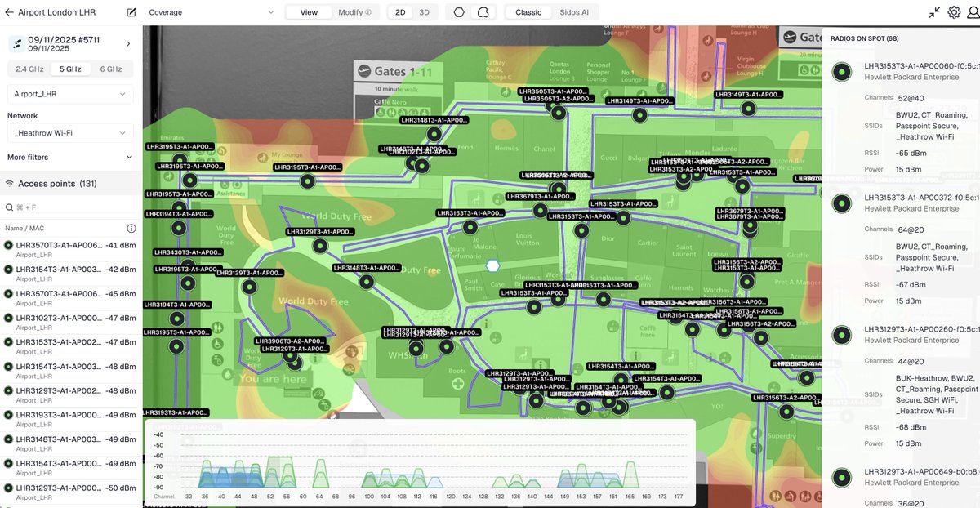Select the hexagon area drawing tool

tap(460, 12)
